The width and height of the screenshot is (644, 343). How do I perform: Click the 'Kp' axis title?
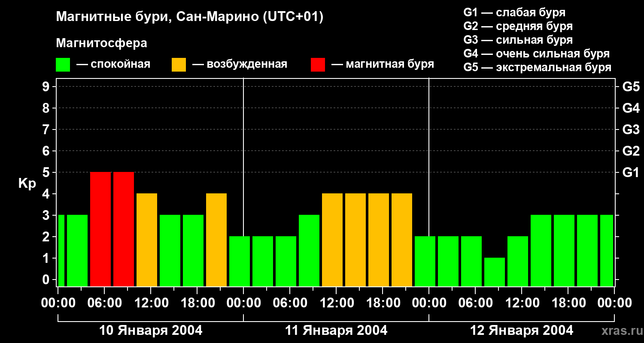27,184
